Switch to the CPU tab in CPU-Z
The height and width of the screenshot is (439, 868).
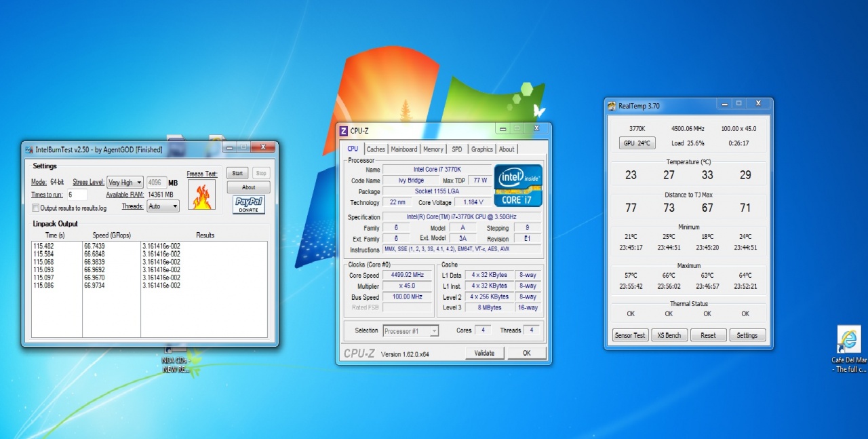coord(353,149)
